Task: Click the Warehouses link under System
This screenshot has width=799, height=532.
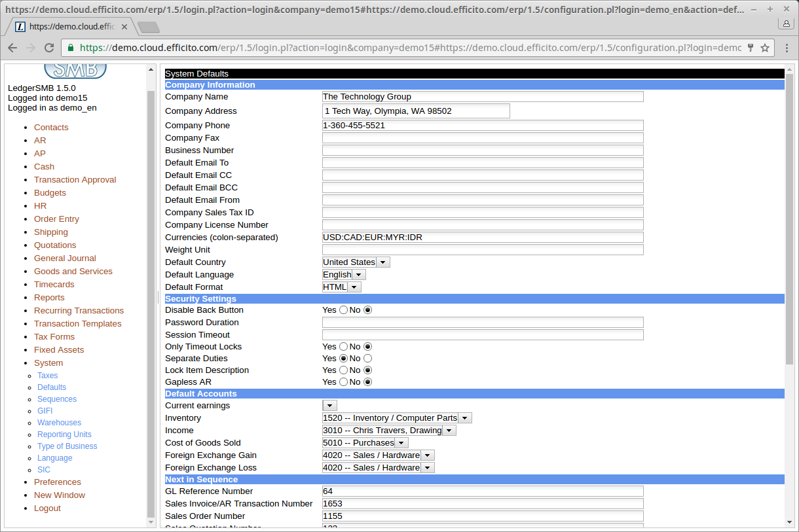Action: tap(59, 423)
